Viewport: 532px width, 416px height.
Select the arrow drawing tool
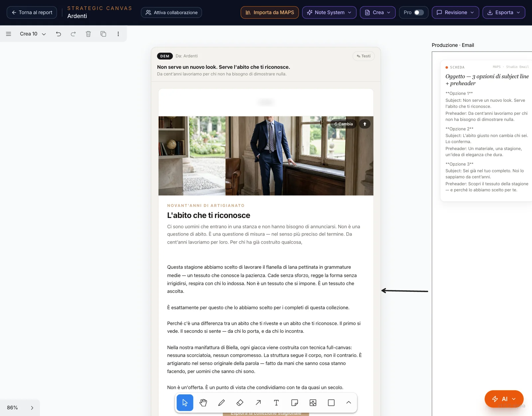[x=258, y=403]
